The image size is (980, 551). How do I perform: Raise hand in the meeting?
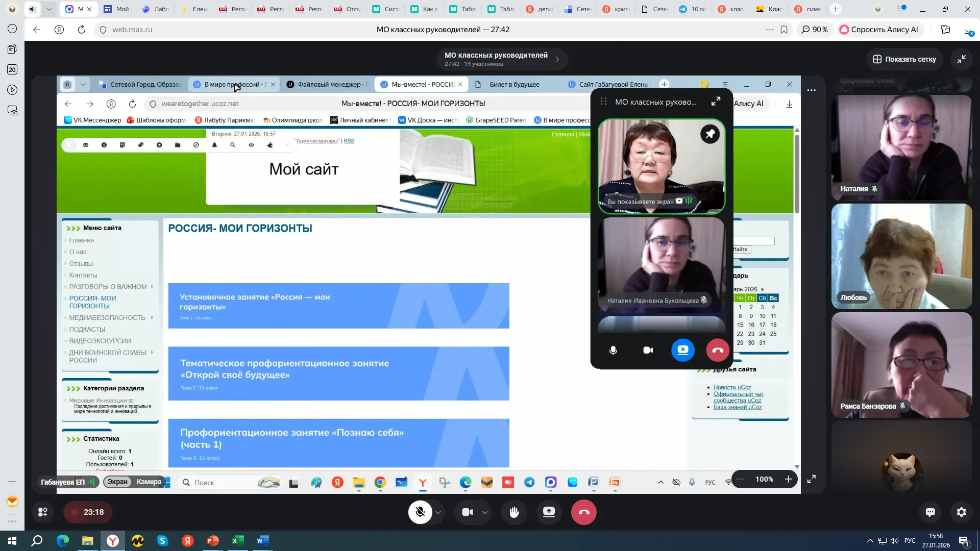pos(514,512)
